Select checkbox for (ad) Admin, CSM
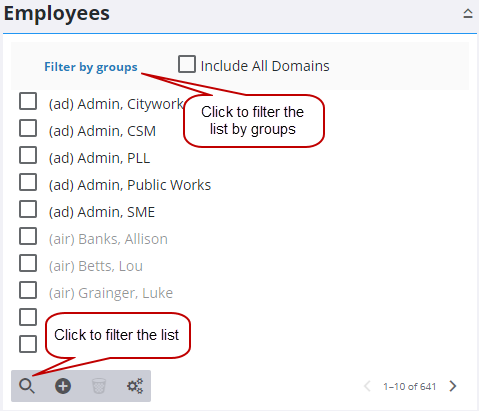The image size is (479, 411). [28, 128]
